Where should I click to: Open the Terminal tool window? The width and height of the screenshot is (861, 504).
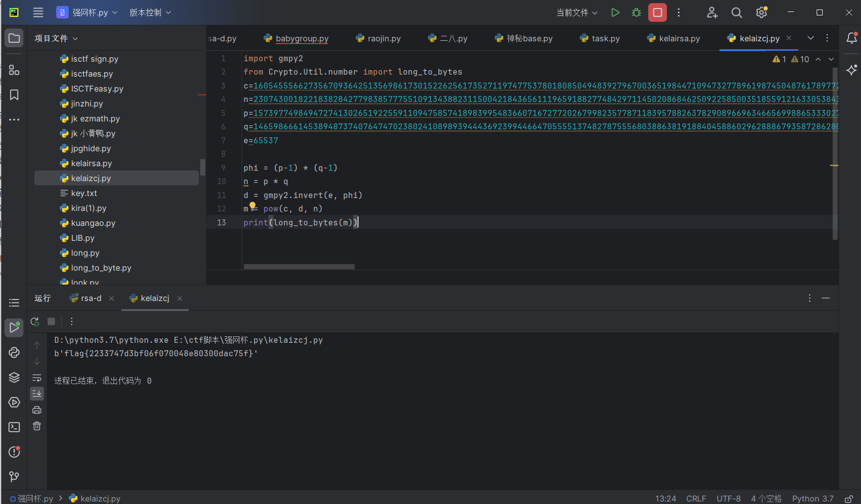pos(14,427)
